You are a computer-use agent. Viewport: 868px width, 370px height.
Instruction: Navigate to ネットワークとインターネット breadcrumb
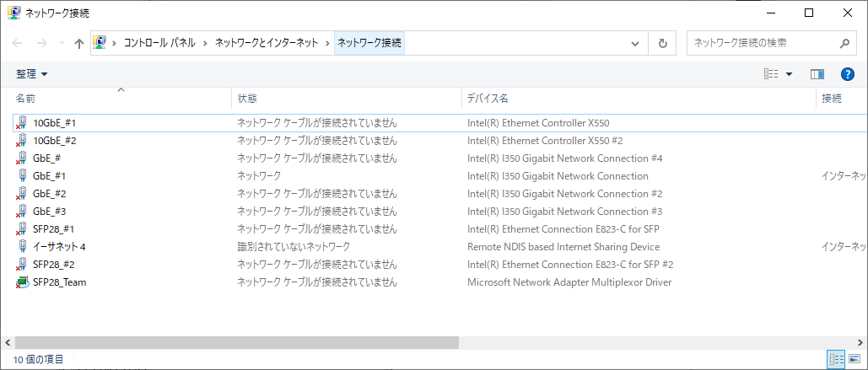point(267,43)
